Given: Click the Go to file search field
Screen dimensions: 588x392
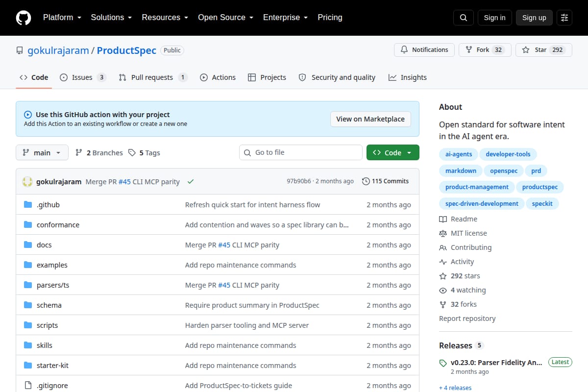Looking at the screenshot, I should [301, 152].
